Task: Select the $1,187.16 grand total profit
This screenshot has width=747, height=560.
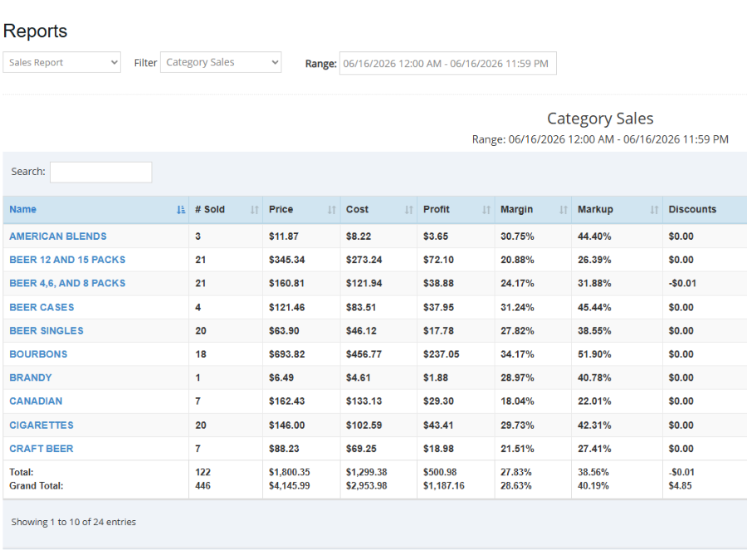Action: 443,485
